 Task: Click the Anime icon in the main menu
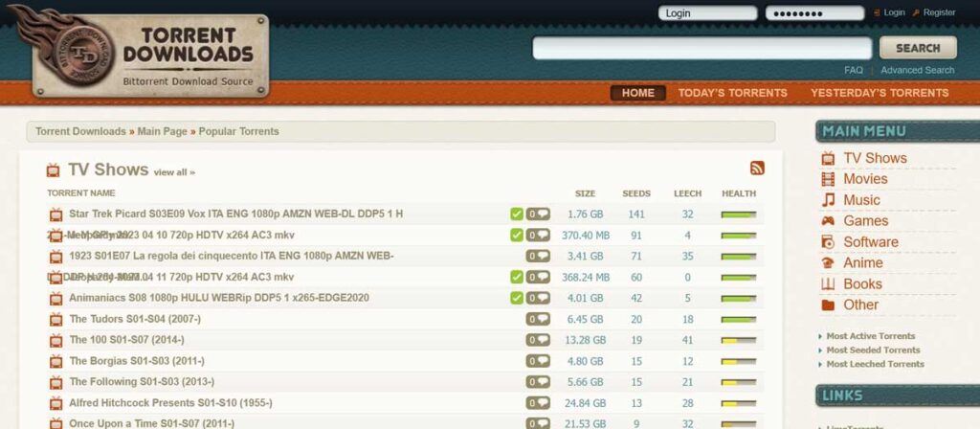(x=828, y=263)
